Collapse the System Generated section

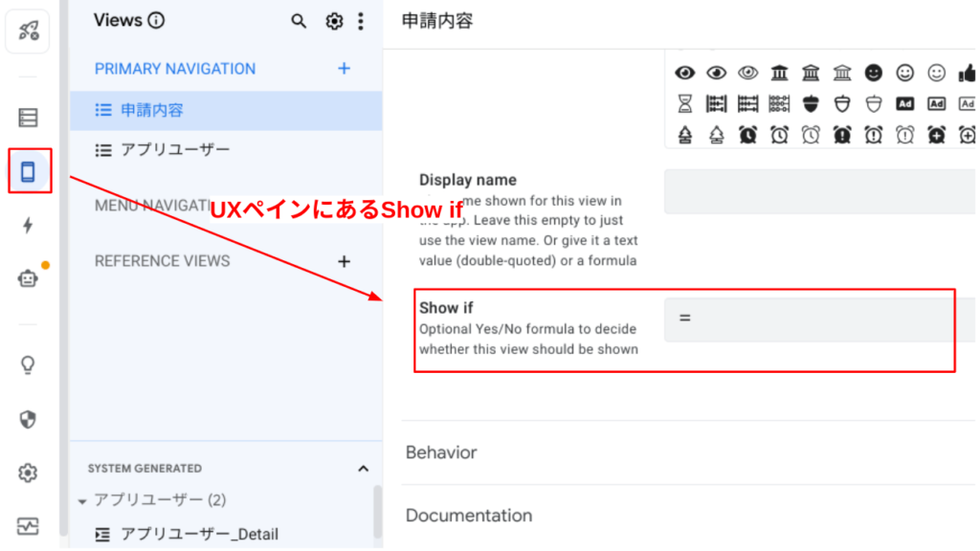click(x=363, y=469)
